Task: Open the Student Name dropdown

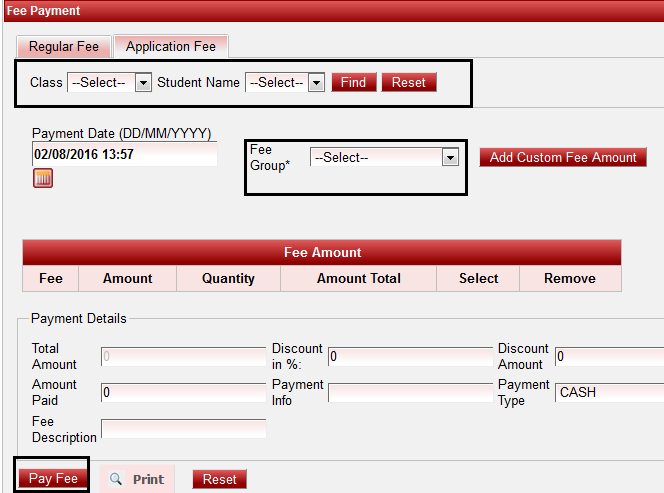Action: [286, 83]
